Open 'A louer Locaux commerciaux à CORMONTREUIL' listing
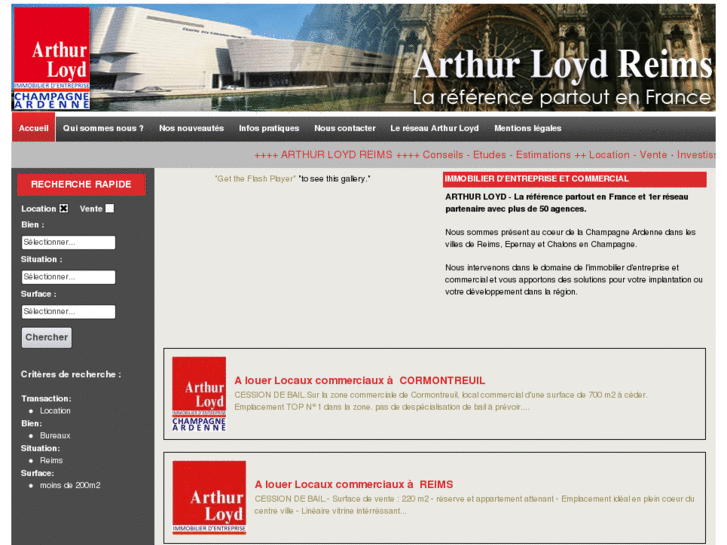 coord(360,380)
